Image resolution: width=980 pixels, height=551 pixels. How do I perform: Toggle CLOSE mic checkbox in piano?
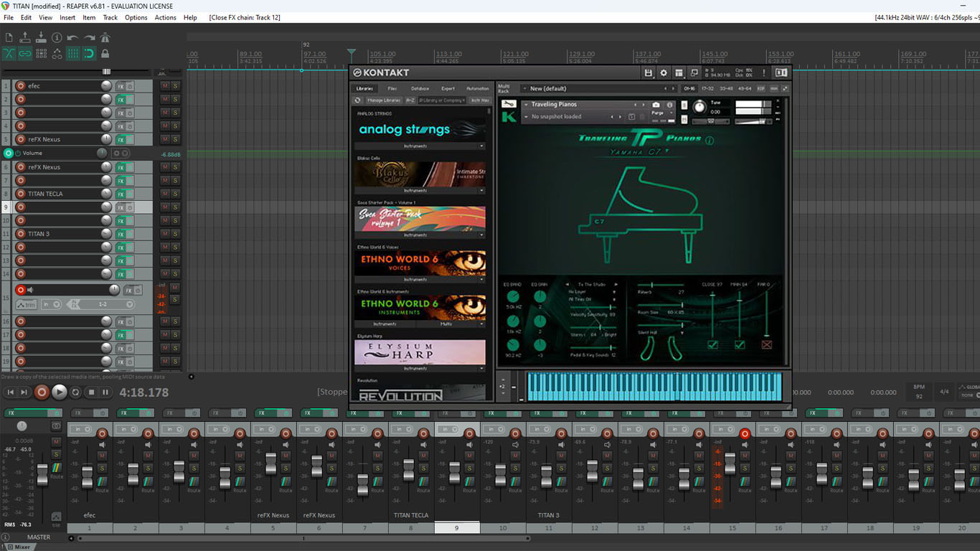(x=712, y=345)
